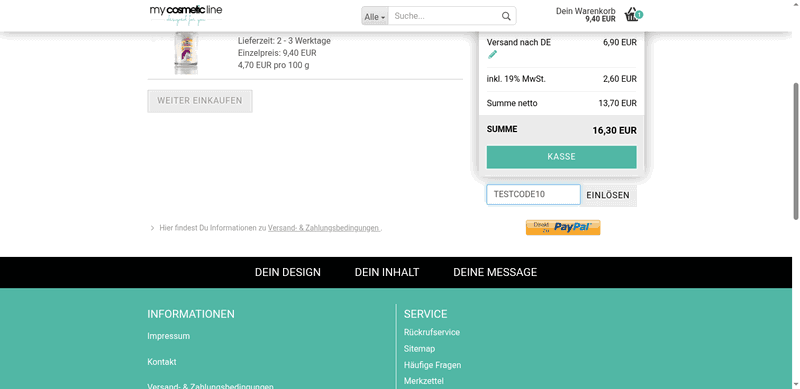Viewport: 800px width, 389px height.
Task: Click the Summe netto 13,70 EUR row
Action: (561, 103)
